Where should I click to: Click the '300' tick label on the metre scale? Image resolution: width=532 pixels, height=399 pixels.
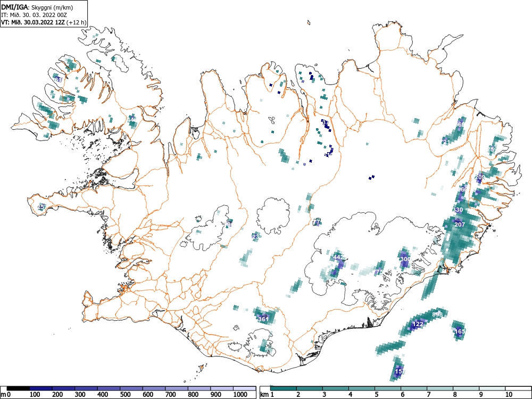[x=80, y=395]
